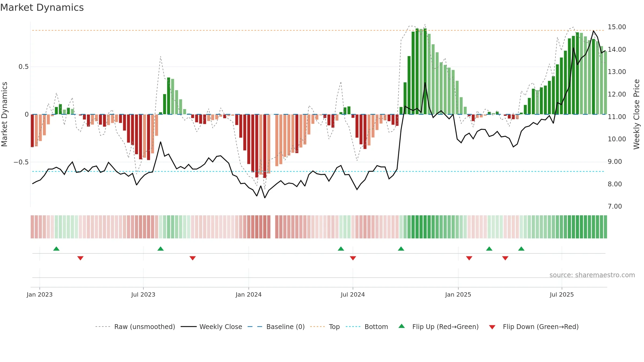Click the deepest red bar in early 2024
This screenshot has height=362, width=644.
(265, 146)
